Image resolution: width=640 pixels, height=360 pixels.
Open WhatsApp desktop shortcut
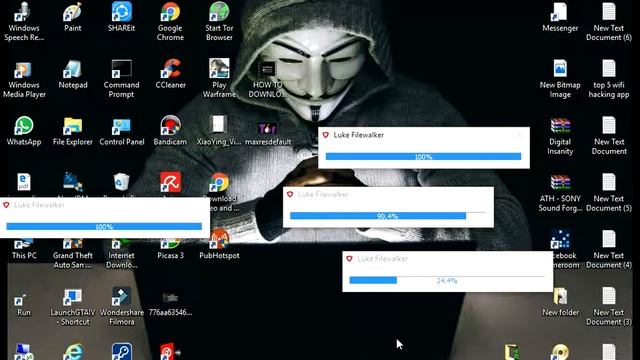(24, 131)
